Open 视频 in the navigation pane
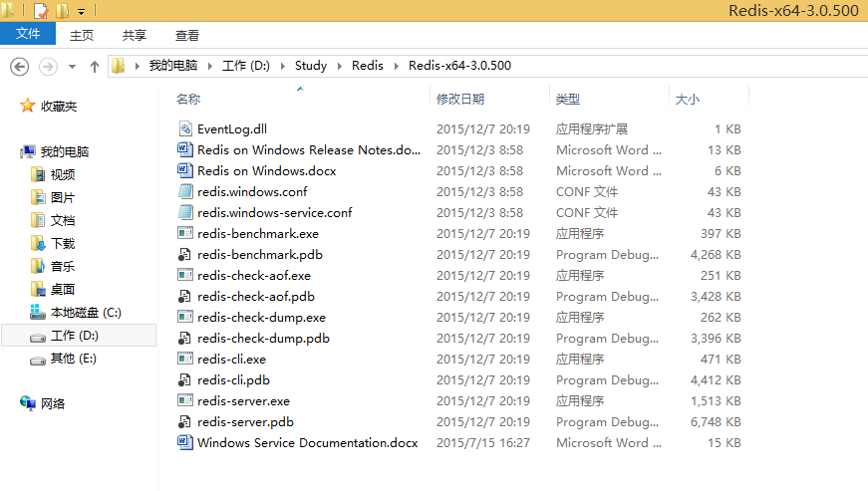The width and height of the screenshot is (868, 491). [x=63, y=174]
